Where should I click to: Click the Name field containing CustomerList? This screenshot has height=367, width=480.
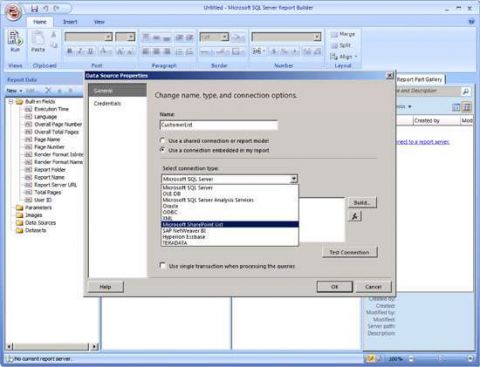point(219,125)
